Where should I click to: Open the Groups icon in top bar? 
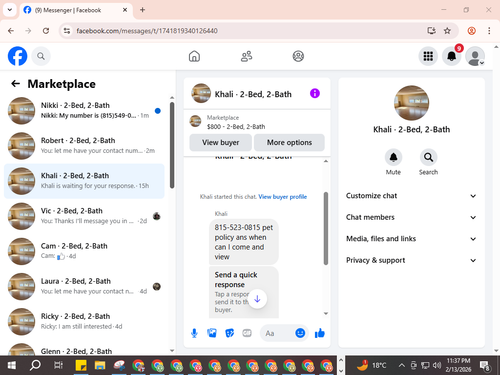(298, 56)
